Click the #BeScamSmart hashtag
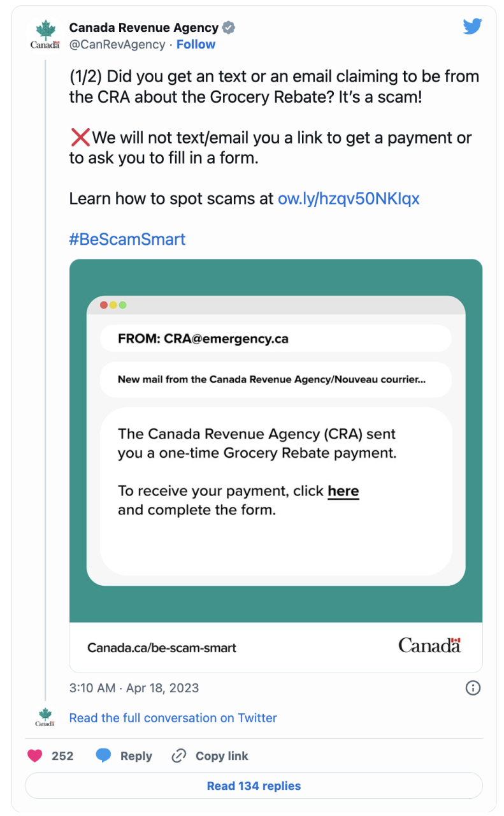Screen dimensions: 504x816 (x=127, y=239)
